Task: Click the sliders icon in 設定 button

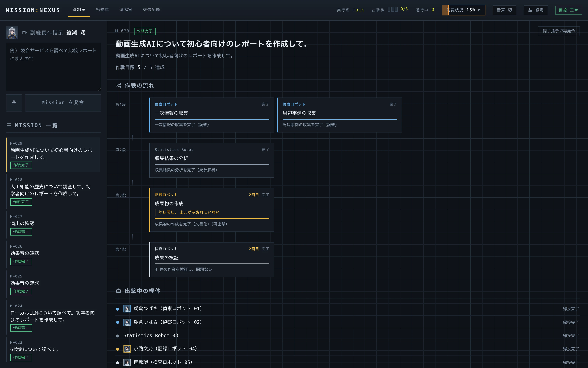Action: (x=530, y=10)
